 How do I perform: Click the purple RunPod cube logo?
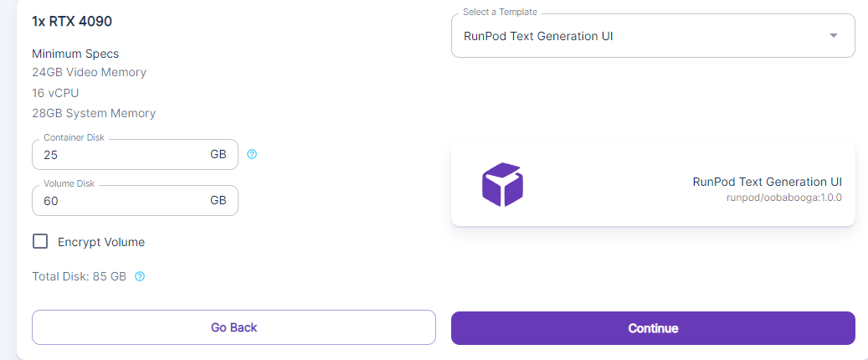[502, 184]
